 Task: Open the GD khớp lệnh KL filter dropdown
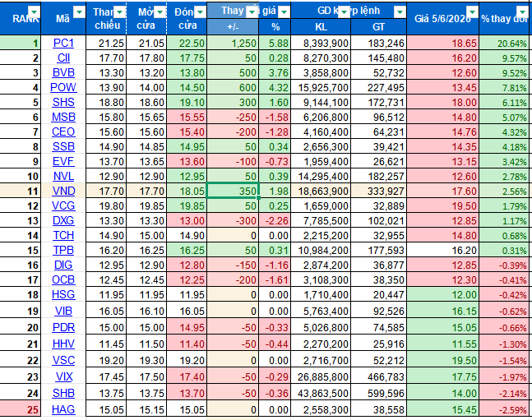tap(345, 12)
